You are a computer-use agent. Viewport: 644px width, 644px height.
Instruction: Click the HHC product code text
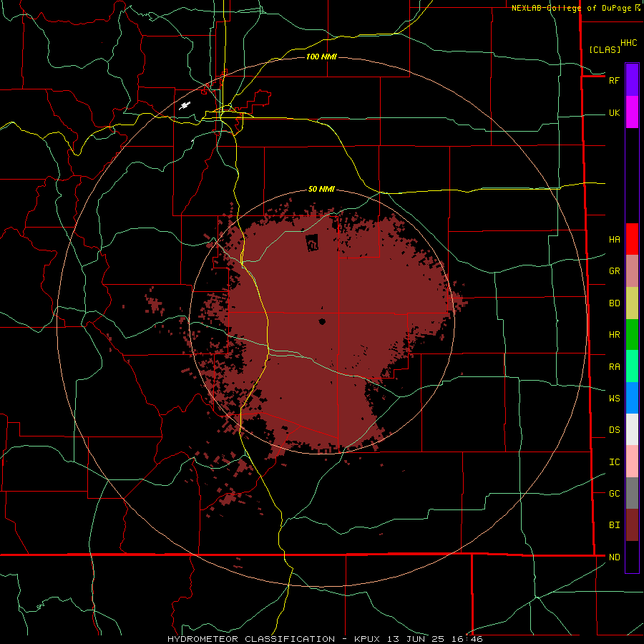click(629, 43)
